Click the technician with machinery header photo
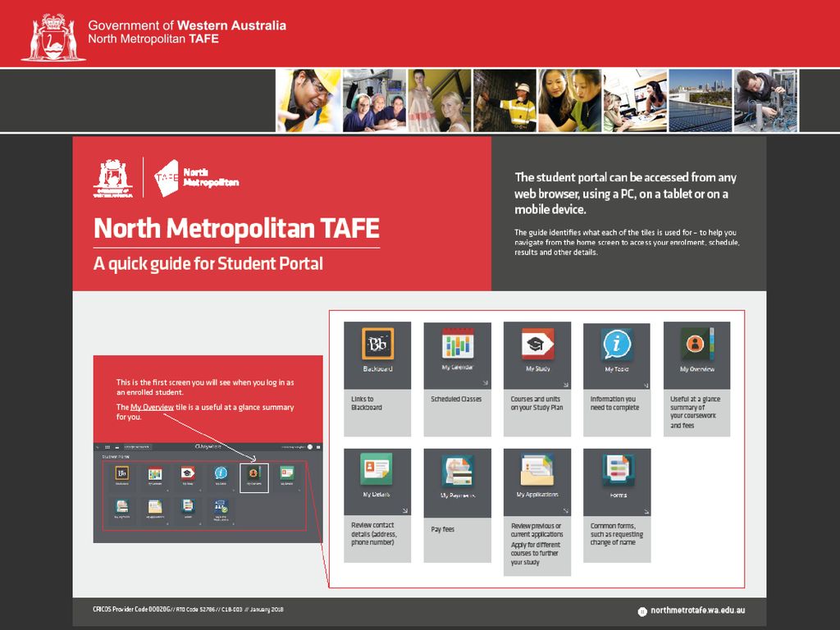Viewport: 840px width, 630px height. tap(765, 100)
